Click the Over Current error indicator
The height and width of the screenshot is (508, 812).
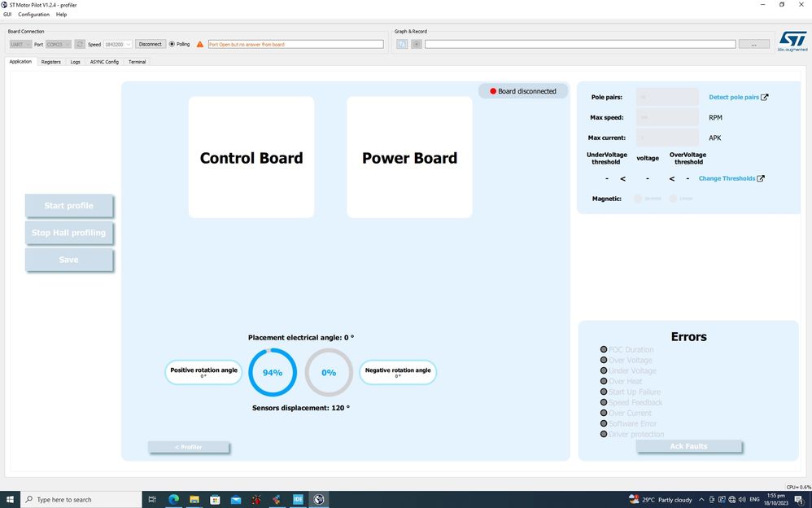(603, 413)
